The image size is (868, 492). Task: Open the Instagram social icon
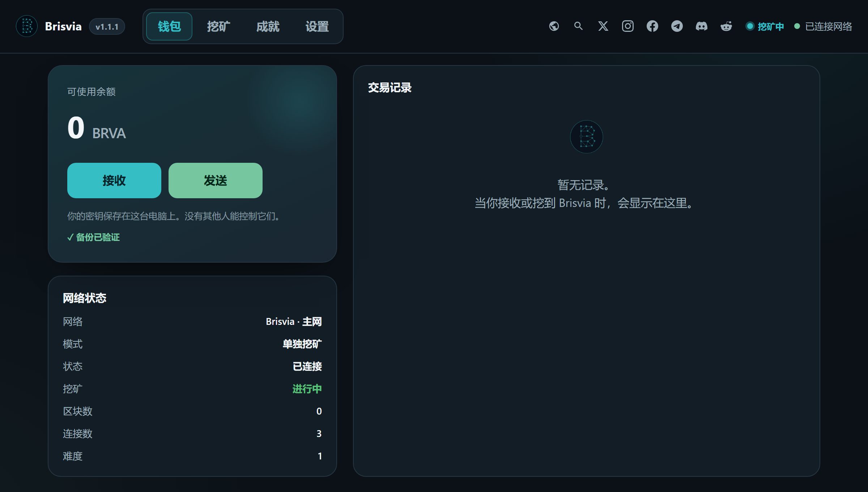coord(627,26)
